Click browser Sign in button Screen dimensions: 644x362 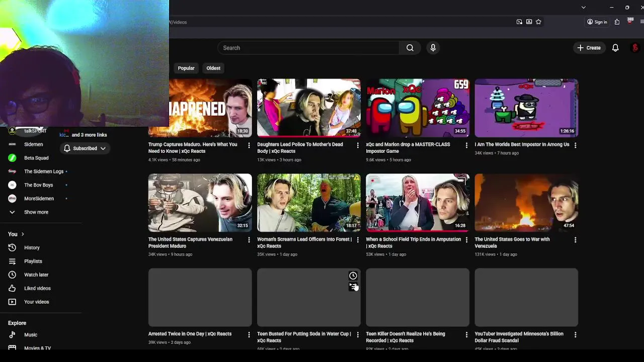tap(597, 22)
